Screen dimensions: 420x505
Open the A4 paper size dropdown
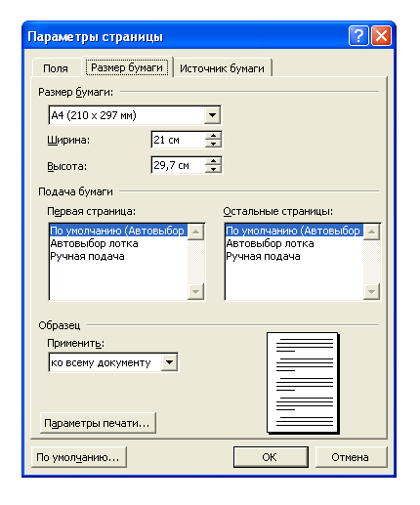tap(212, 115)
